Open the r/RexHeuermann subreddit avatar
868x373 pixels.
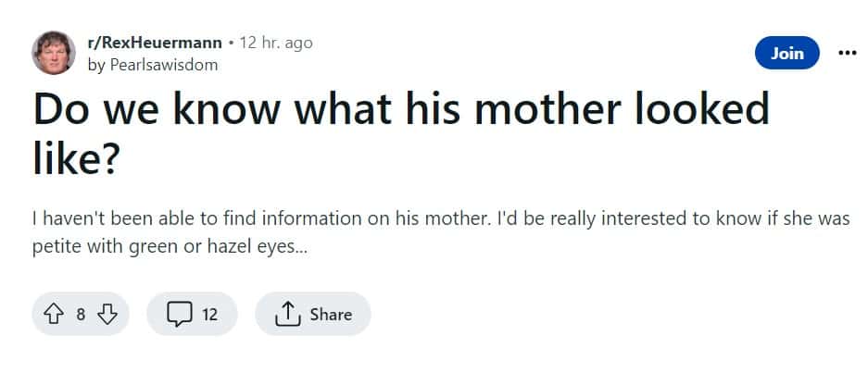(x=54, y=53)
